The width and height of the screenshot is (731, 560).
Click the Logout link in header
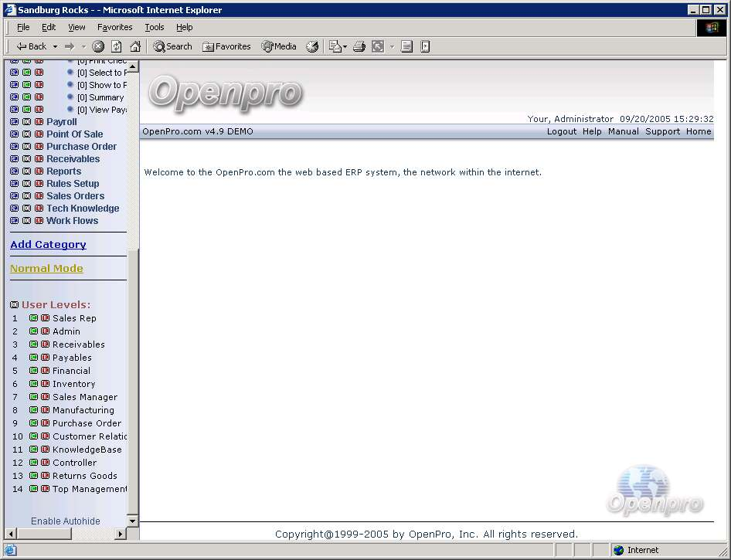[x=562, y=131]
